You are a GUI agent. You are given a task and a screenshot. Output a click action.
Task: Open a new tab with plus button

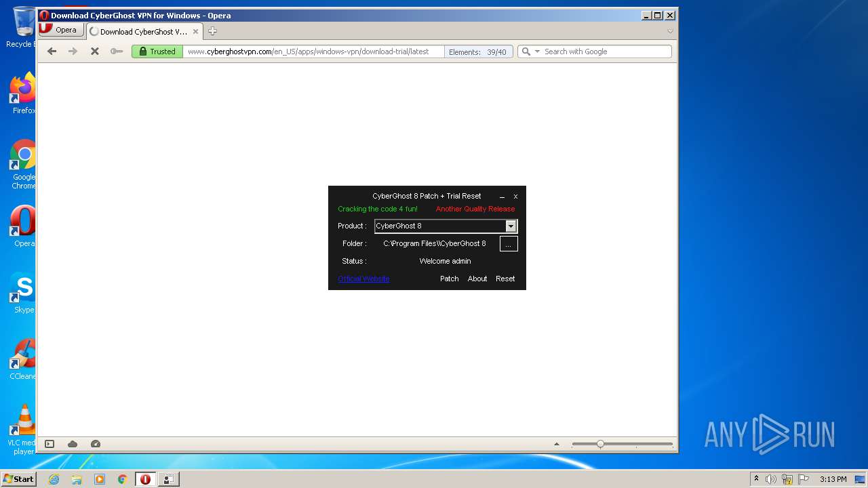tap(212, 31)
